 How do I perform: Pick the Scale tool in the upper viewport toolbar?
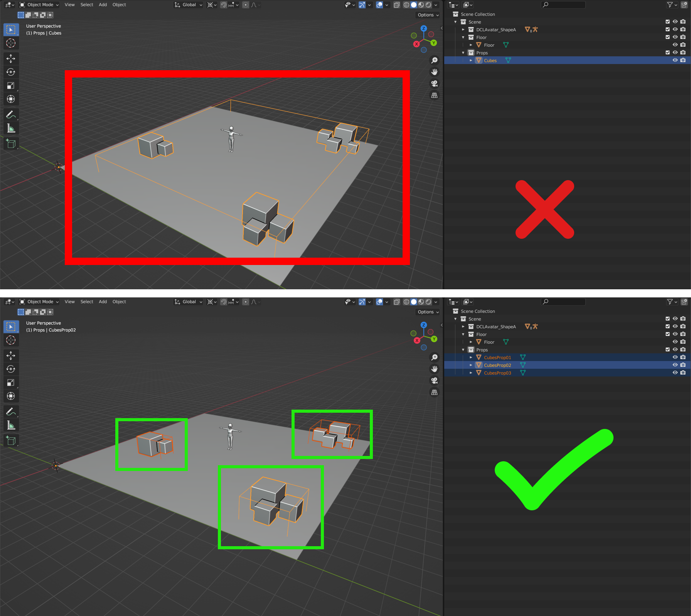coord(11,86)
